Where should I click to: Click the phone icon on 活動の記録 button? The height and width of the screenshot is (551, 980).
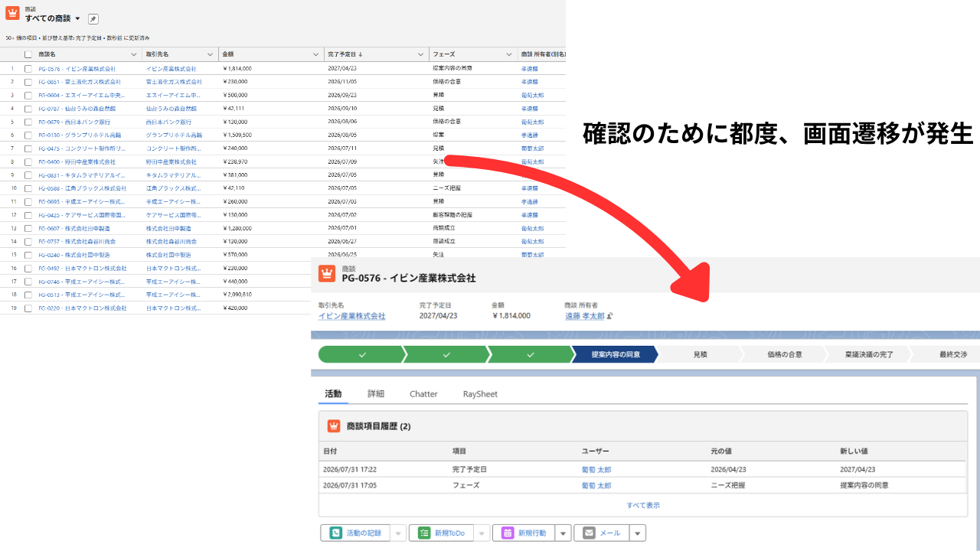pos(335,533)
